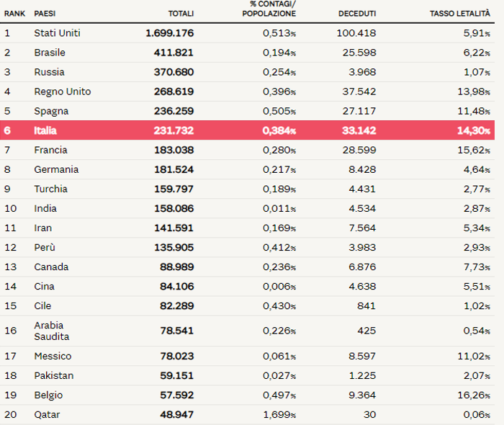Select the Turchia country name
This screenshot has height=425, width=504.
51,189
